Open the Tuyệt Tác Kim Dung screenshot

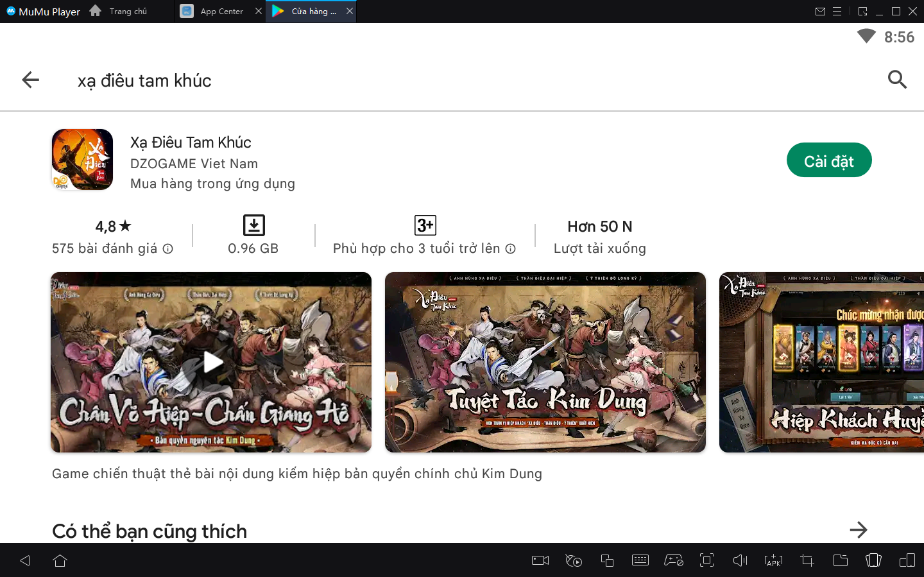[545, 362]
